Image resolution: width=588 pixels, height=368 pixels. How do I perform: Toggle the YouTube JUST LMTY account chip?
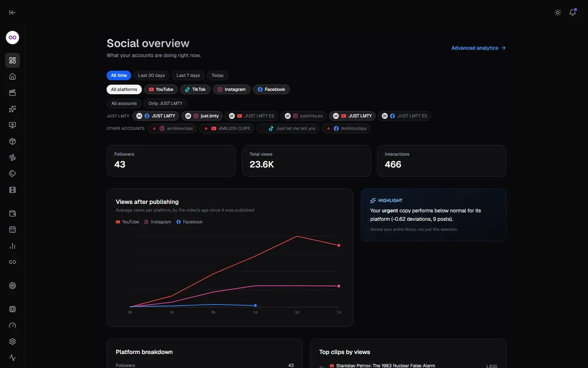pos(352,116)
